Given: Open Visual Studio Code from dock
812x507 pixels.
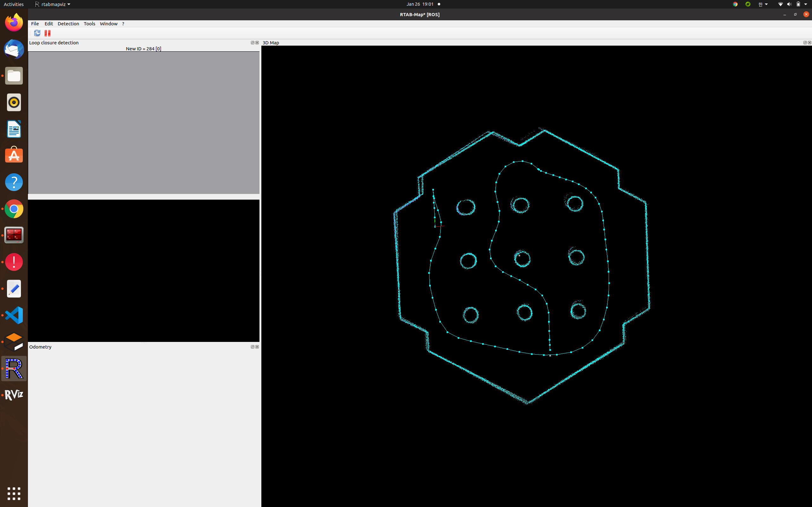Looking at the screenshot, I should click(x=14, y=315).
